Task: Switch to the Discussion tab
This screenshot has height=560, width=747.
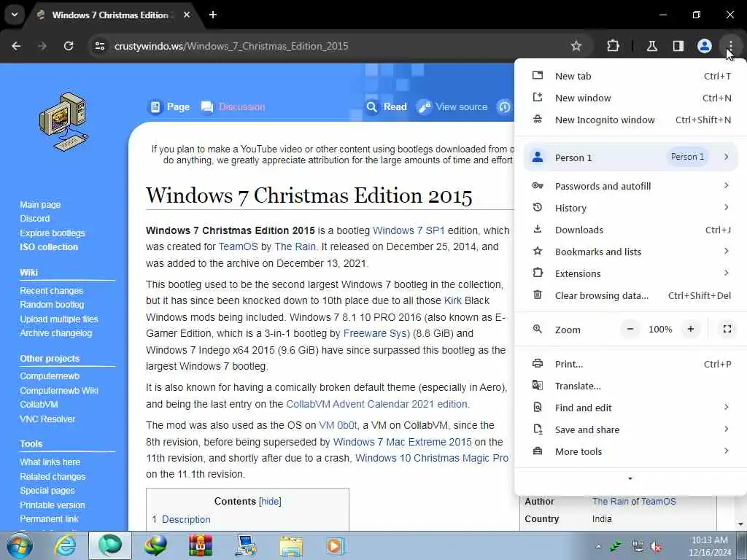Action: 233,106
